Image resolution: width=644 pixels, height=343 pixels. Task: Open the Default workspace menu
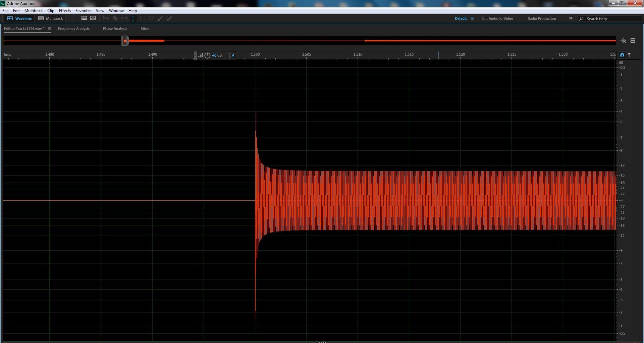click(472, 18)
